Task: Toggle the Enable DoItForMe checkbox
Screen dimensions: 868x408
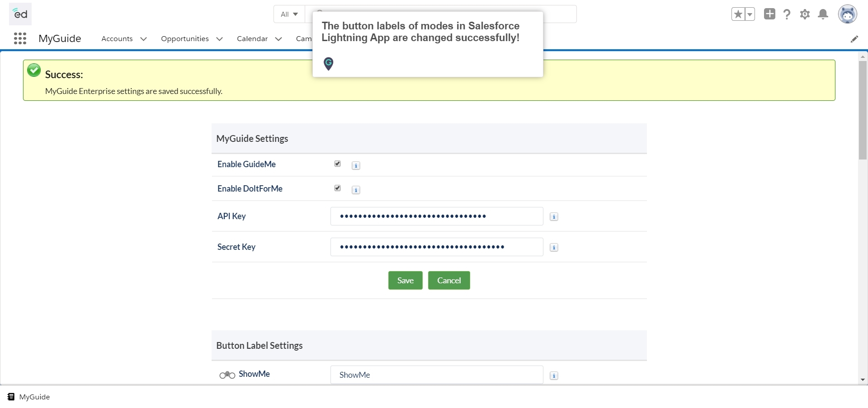Action: point(337,188)
